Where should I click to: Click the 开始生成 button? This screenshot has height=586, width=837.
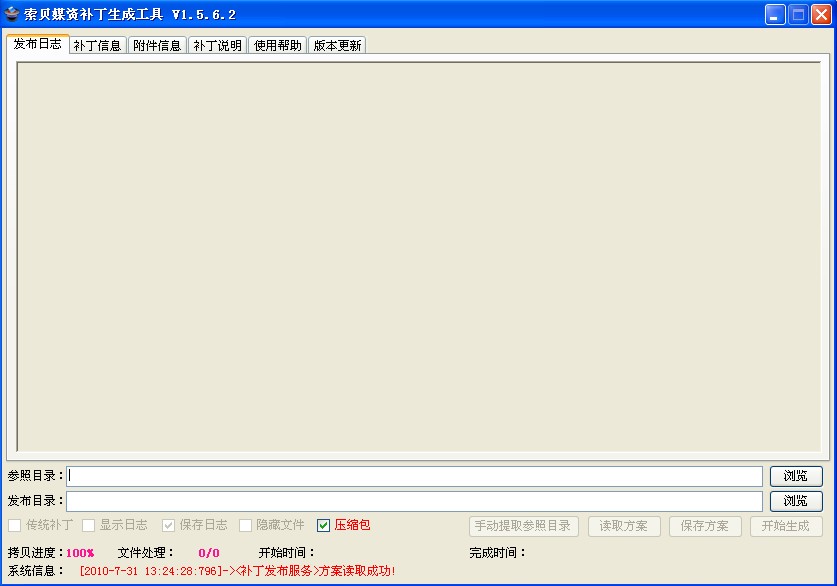786,526
